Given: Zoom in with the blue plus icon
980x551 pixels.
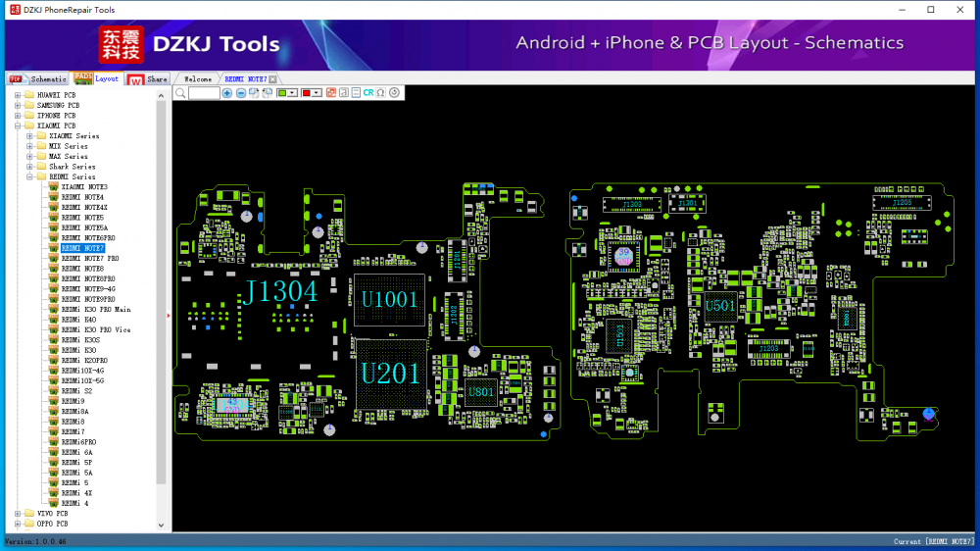Looking at the screenshot, I should pos(227,93).
